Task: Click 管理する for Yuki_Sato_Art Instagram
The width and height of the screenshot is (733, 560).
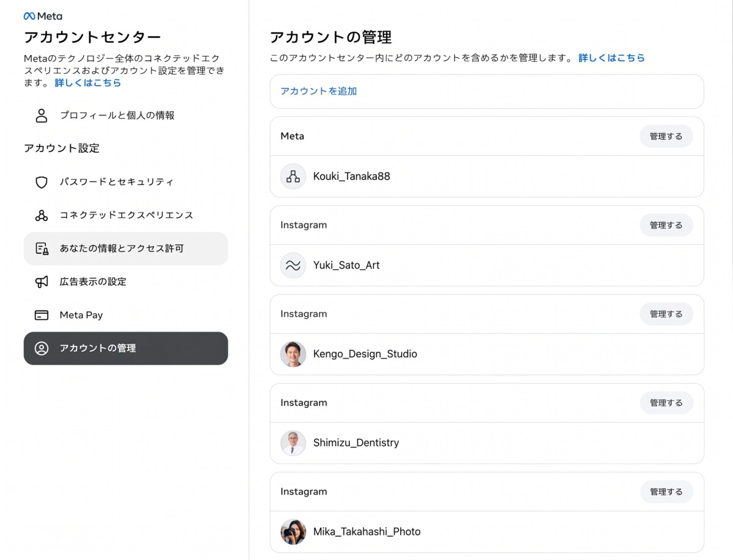Action: (666, 225)
